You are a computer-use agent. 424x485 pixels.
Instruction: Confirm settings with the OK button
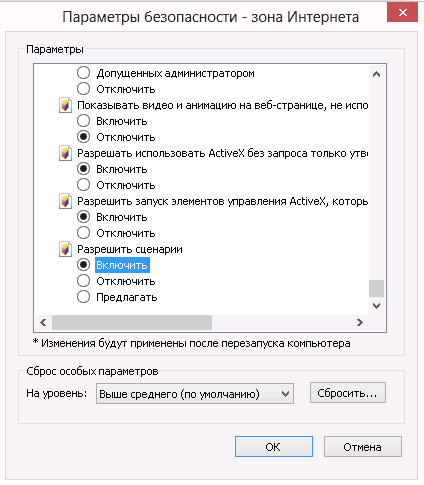point(274,447)
